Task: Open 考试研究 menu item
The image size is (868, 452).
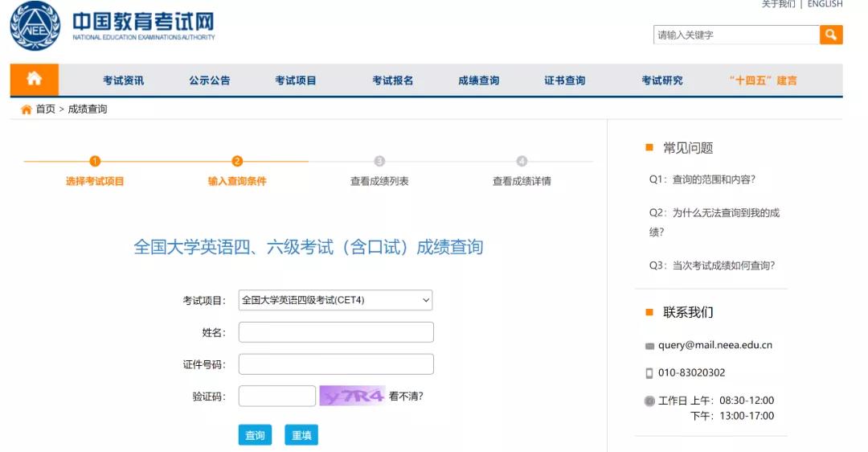Action: pyautogui.click(x=662, y=80)
